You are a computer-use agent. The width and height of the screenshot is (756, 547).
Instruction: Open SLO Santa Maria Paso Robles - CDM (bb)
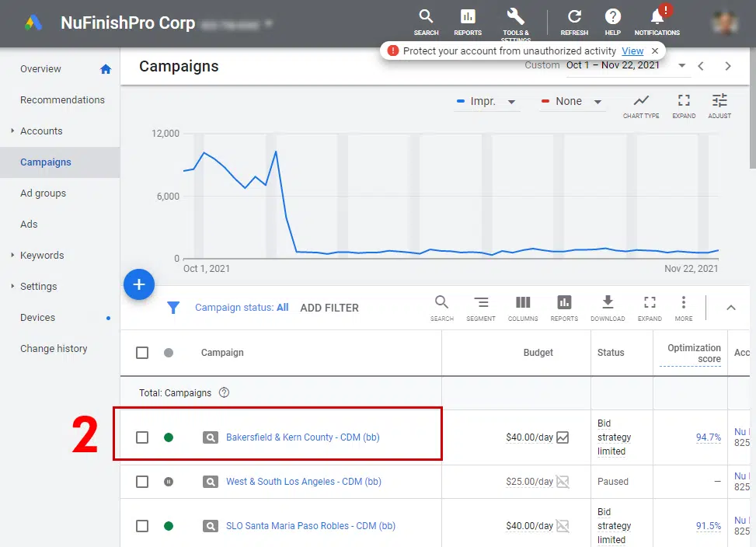[311, 526]
